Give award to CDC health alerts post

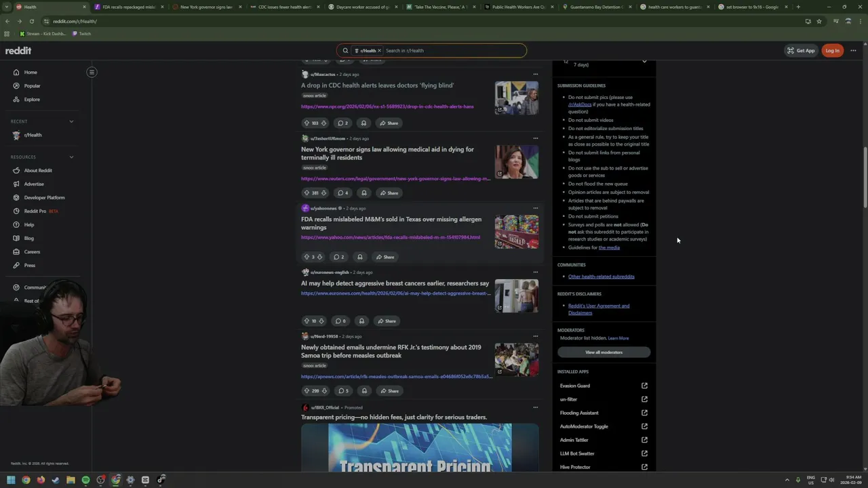[363, 123]
